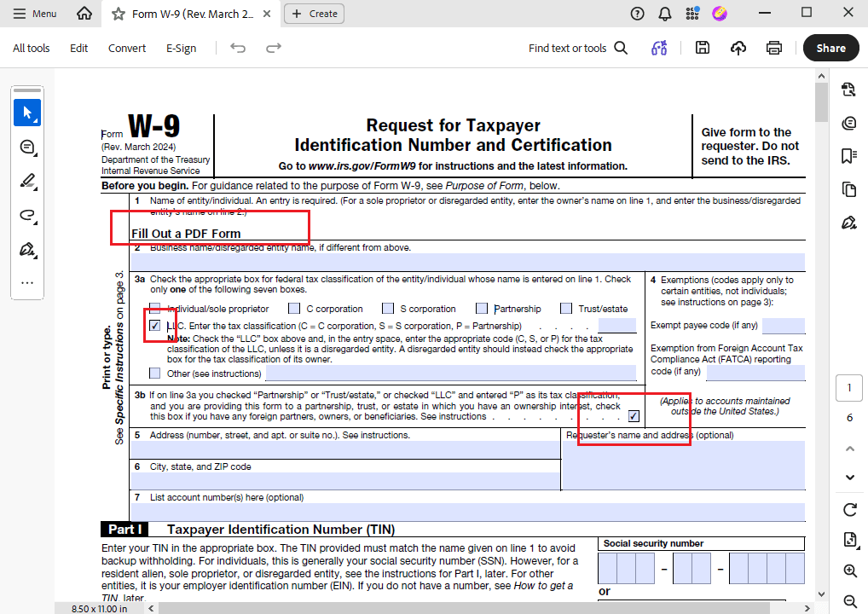Click the List account number(s) field
Viewport: 868px width, 614px height.
coord(467,513)
